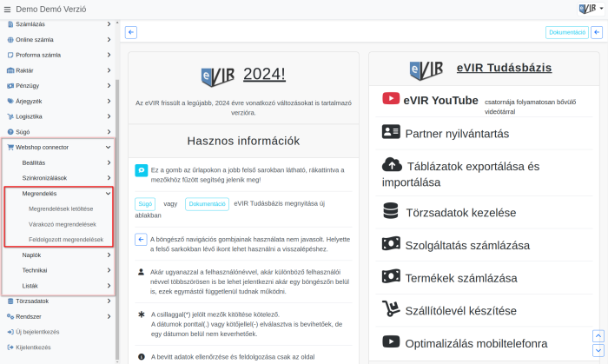Open the 2024! heading link

click(264, 74)
